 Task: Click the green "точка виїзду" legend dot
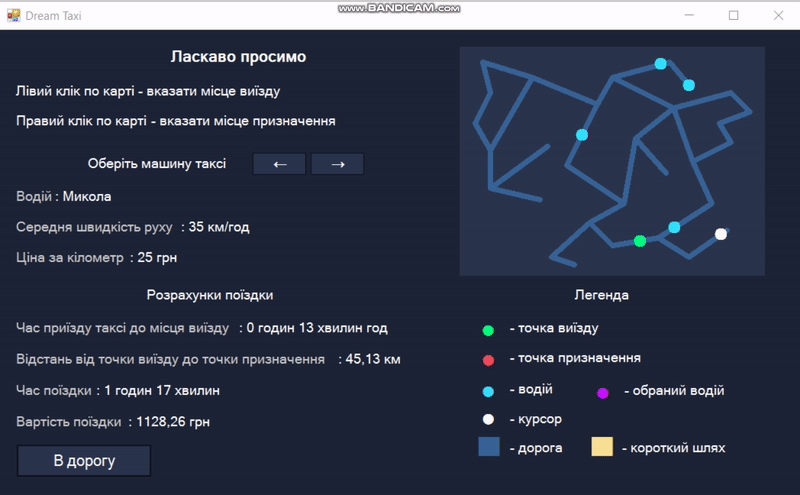tap(488, 330)
